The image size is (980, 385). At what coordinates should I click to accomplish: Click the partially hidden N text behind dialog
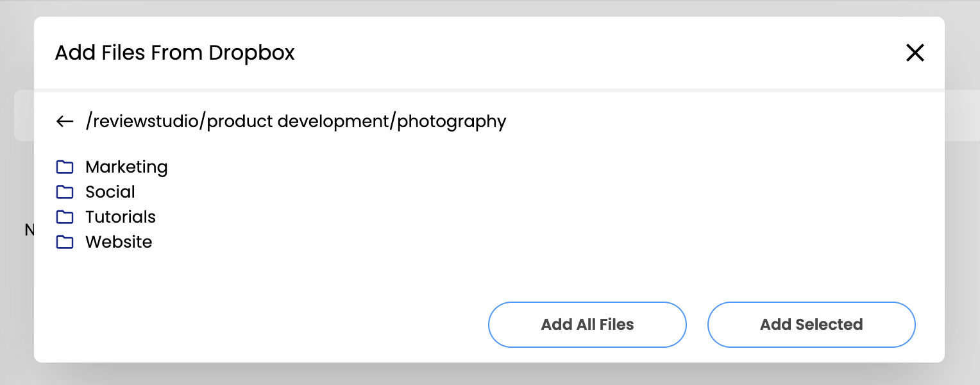pyautogui.click(x=28, y=230)
